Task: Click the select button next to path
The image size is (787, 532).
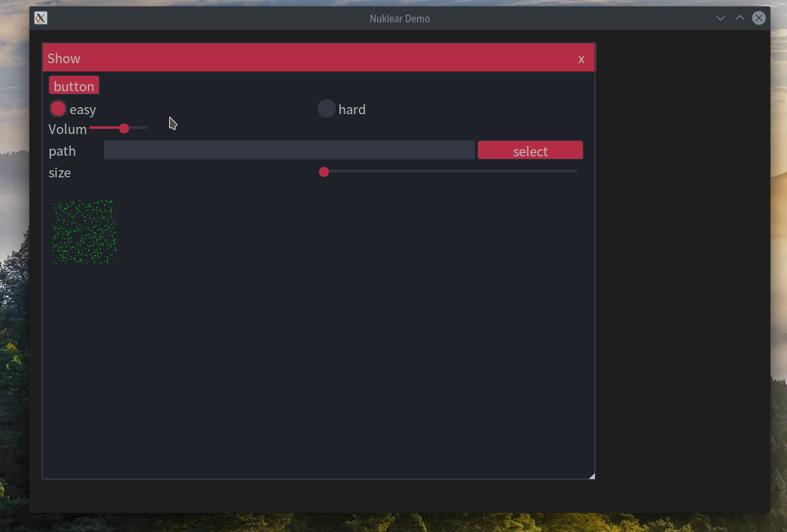Action: [x=530, y=151]
